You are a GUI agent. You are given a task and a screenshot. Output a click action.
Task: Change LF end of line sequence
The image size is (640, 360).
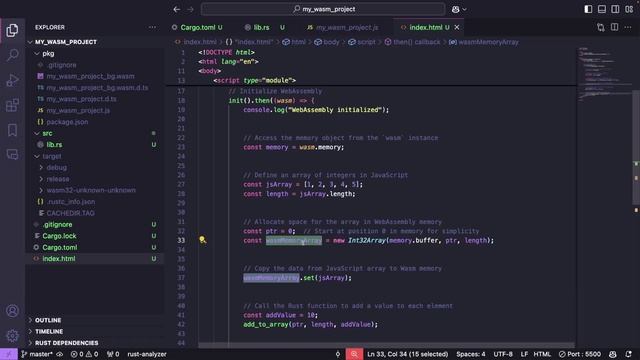point(524,354)
